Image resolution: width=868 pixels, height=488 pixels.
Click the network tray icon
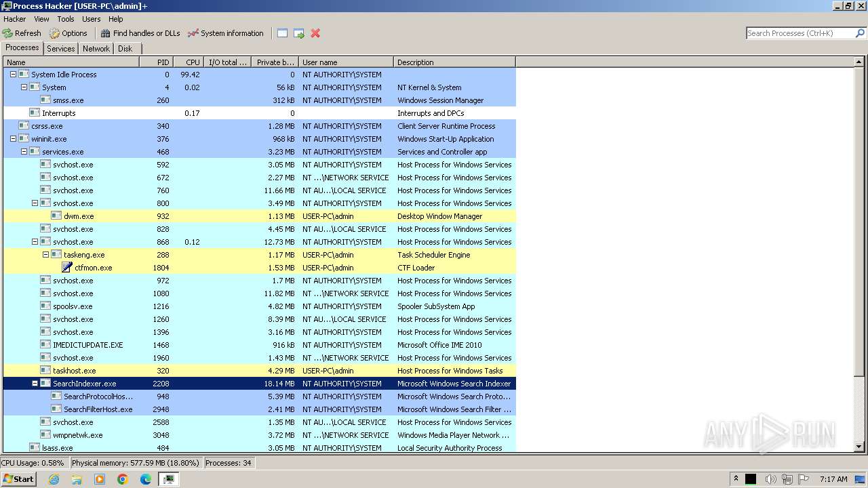point(787,479)
